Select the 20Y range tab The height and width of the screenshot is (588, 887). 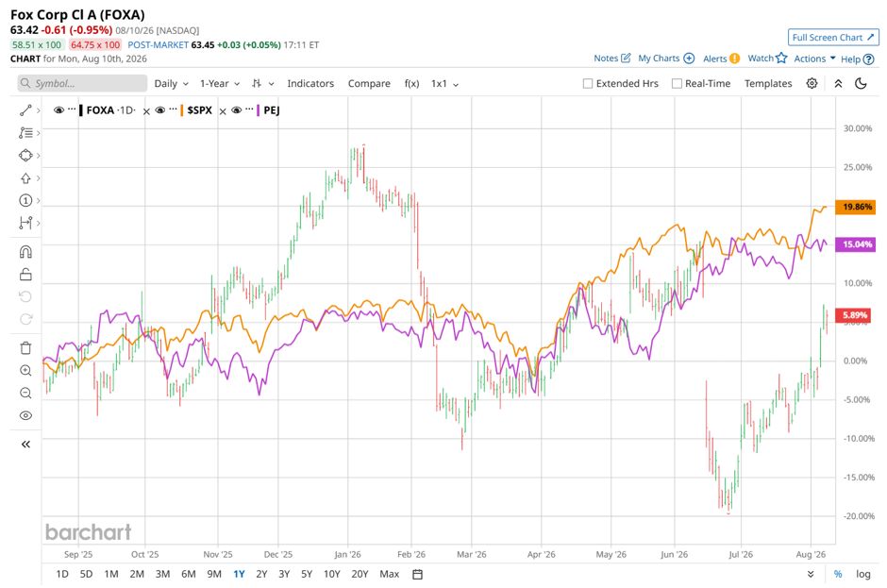click(x=360, y=574)
